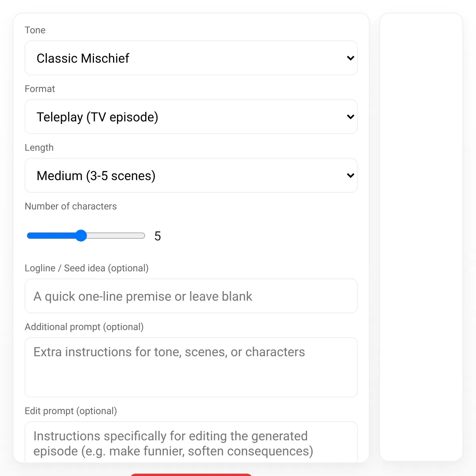Click the gray unfilled part of characters slider
The image size is (476, 476).
click(116, 236)
